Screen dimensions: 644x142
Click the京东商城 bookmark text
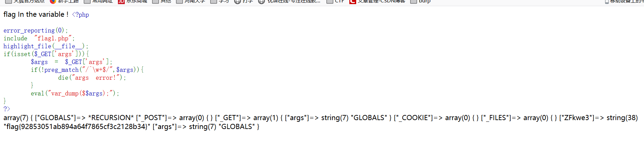coord(137,1)
